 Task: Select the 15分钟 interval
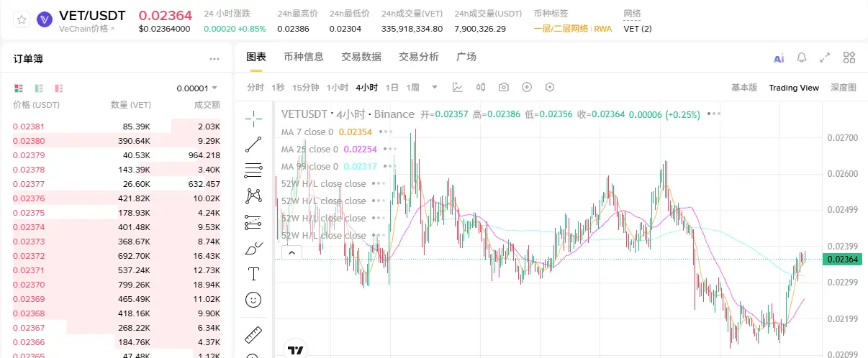[x=305, y=87]
